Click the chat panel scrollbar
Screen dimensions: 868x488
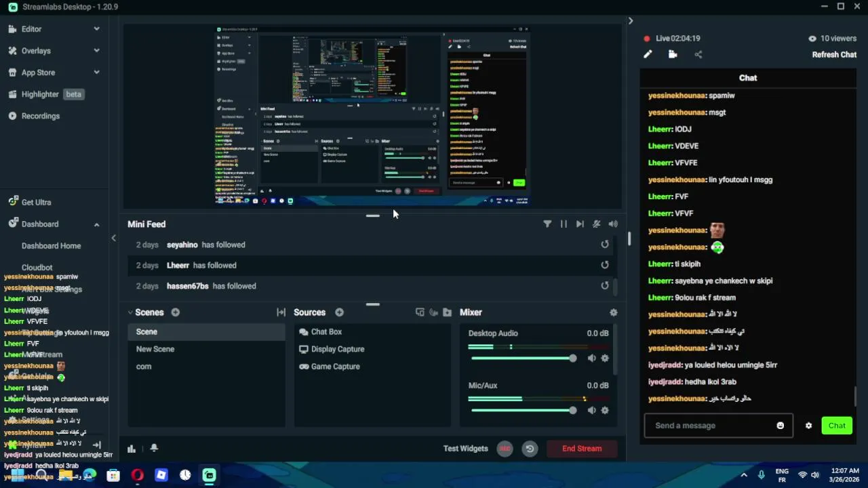(855, 396)
